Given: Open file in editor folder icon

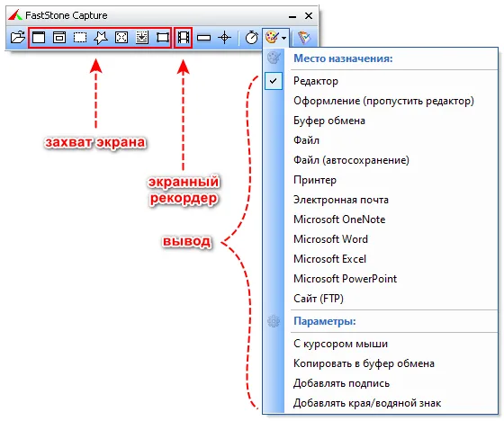Looking at the screenshot, I should (x=18, y=37).
